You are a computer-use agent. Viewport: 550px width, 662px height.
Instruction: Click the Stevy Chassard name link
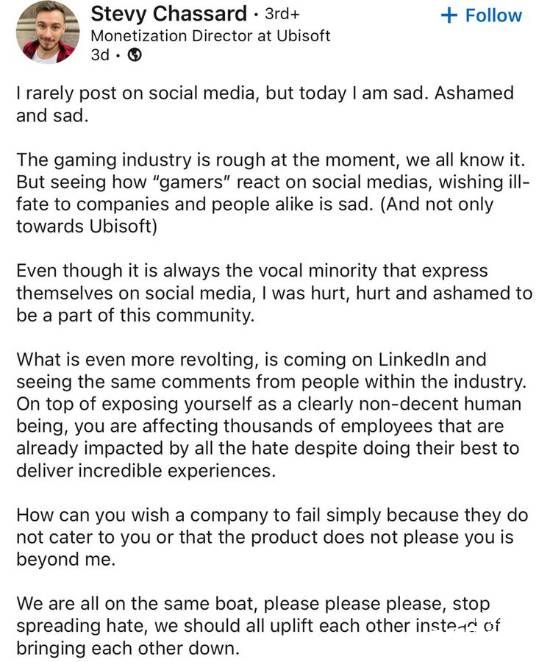click(x=169, y=14)
